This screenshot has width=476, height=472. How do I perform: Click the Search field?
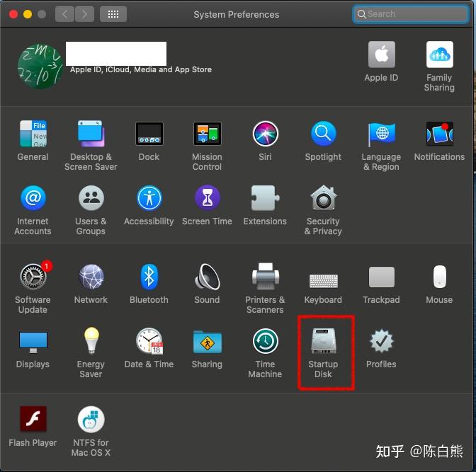(x=410, y=14)
